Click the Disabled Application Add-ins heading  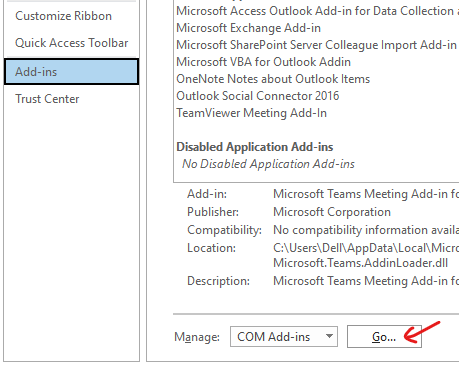pyautogui.click(x=255, y=147)
